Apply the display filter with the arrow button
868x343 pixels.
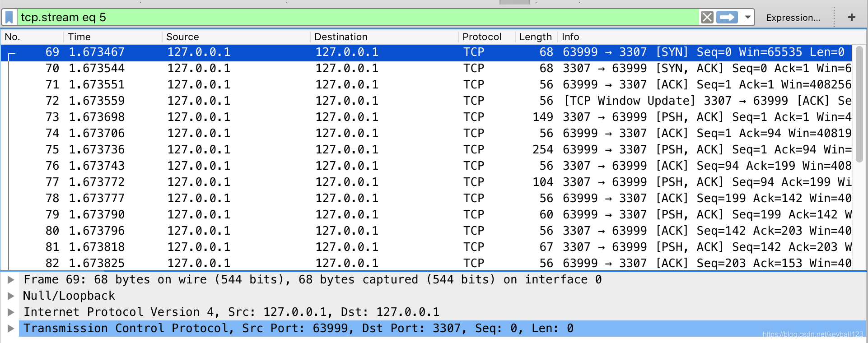(727, 18)
